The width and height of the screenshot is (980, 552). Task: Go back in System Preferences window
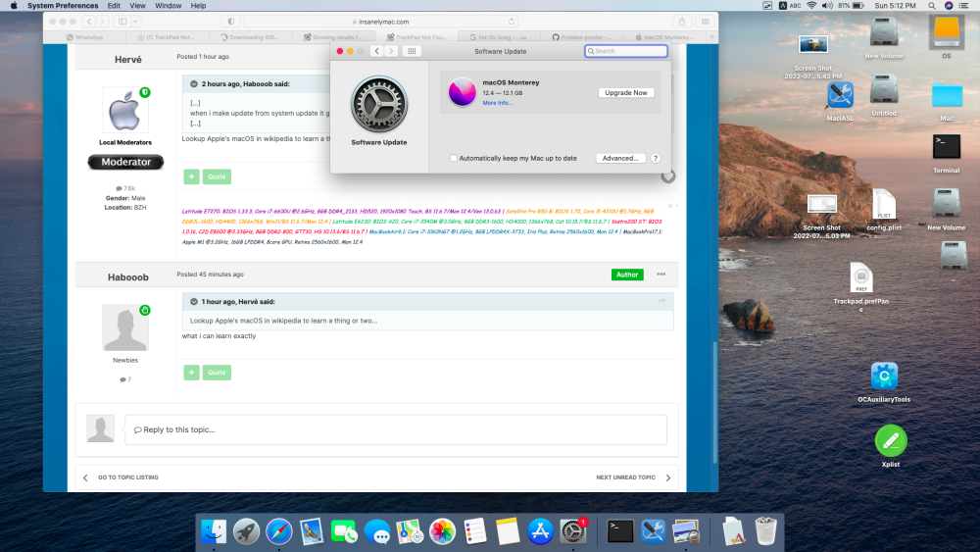coord(377,51)
